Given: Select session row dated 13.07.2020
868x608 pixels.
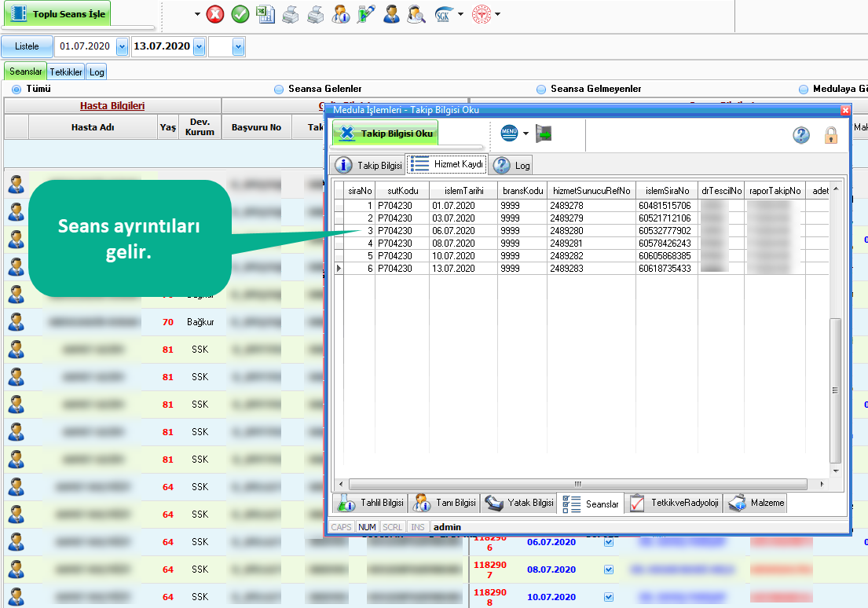Looking at the screenshot, I should pos(581,269).
